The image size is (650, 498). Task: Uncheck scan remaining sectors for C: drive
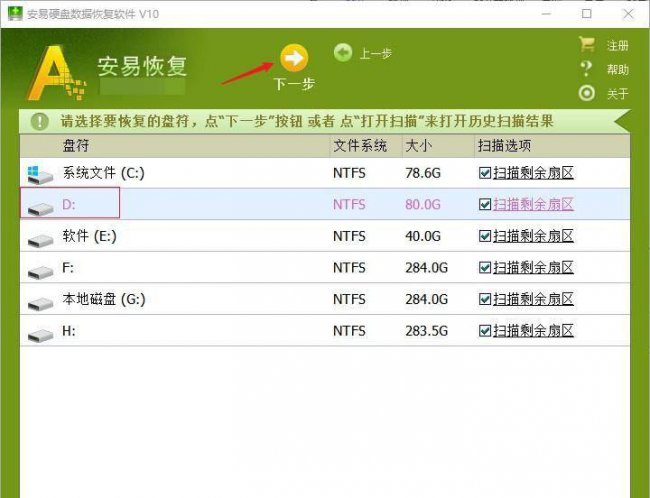(485, 173)
